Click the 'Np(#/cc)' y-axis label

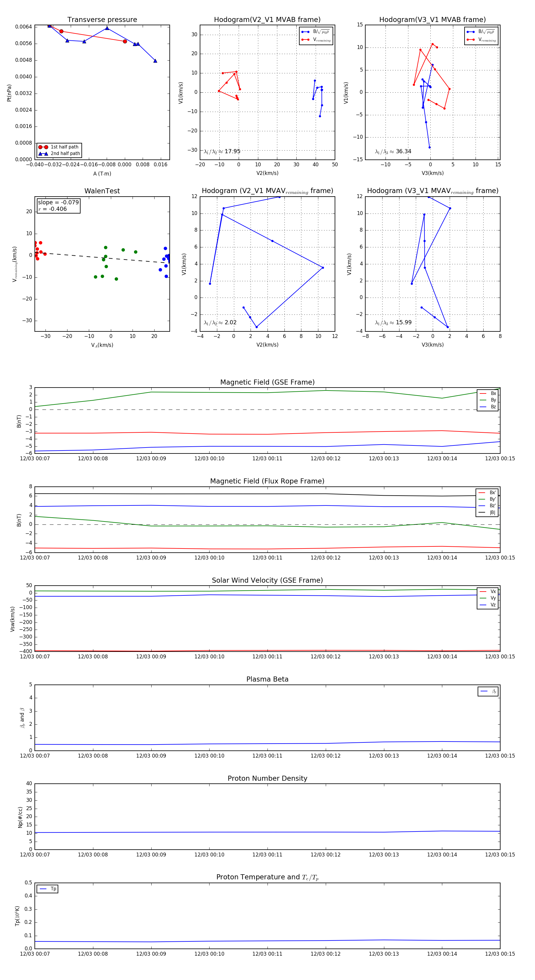[x=21, y=817]
